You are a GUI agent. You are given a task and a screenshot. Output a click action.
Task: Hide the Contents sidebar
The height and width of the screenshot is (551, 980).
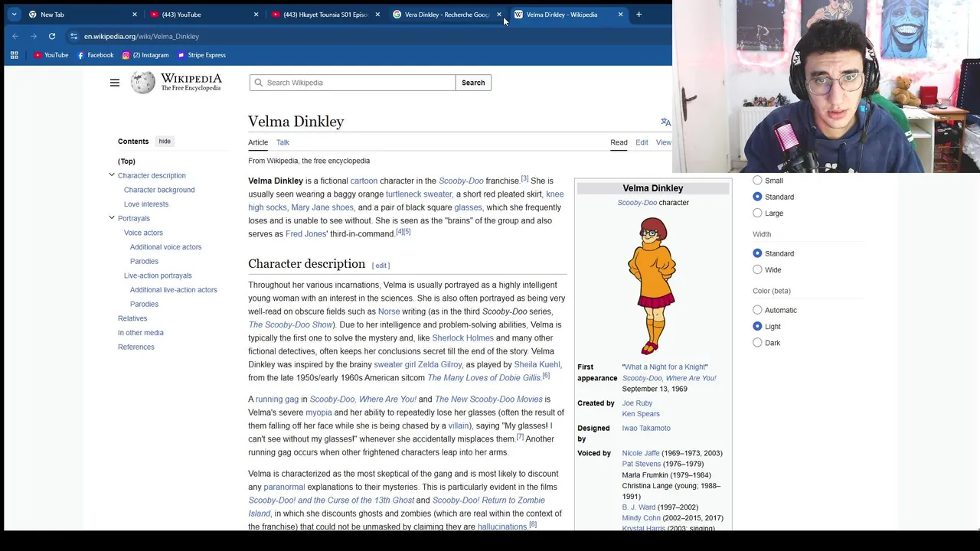[165, 142]
